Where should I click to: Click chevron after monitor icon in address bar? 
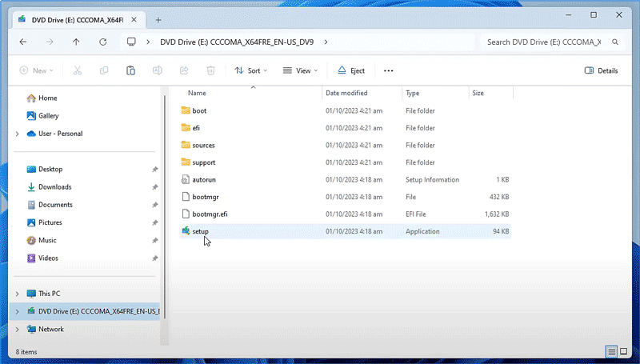click(148, 42)
